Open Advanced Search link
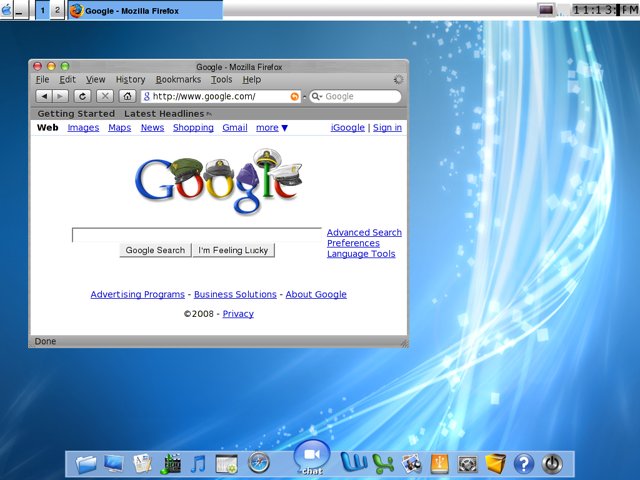The height and width of the screenshot is (480, 640). point(364,233)
